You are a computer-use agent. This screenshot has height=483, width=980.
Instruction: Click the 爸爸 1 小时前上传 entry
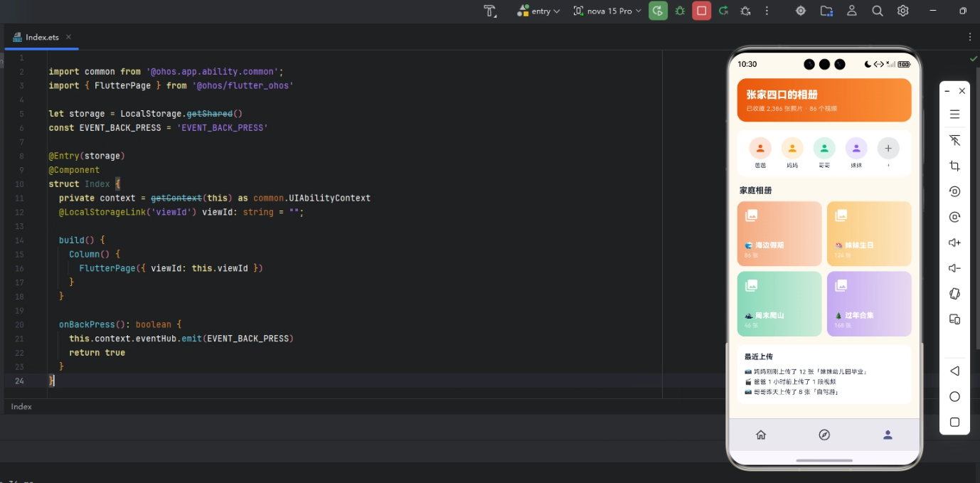791,381
